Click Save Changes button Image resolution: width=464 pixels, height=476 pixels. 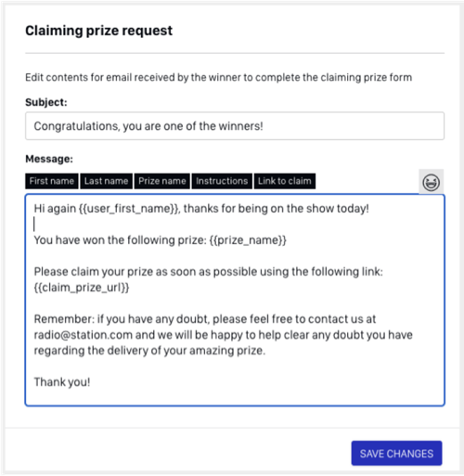tap(396, 453)
